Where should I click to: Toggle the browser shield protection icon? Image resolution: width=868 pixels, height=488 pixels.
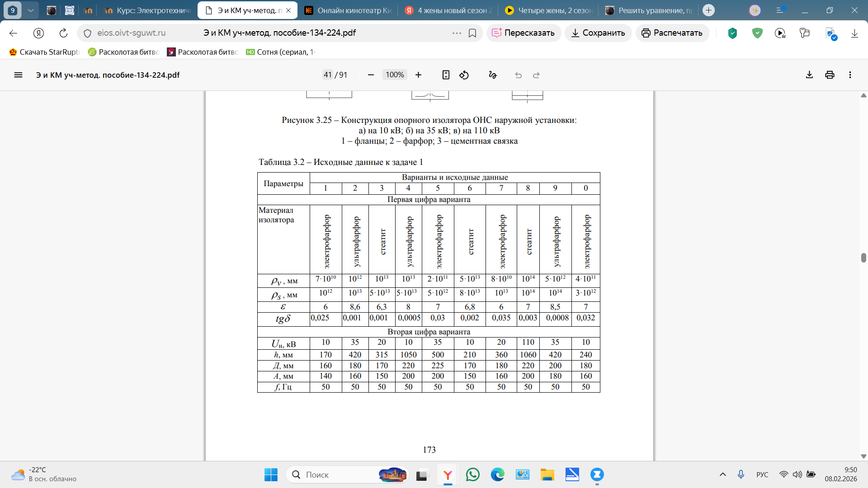732,33
